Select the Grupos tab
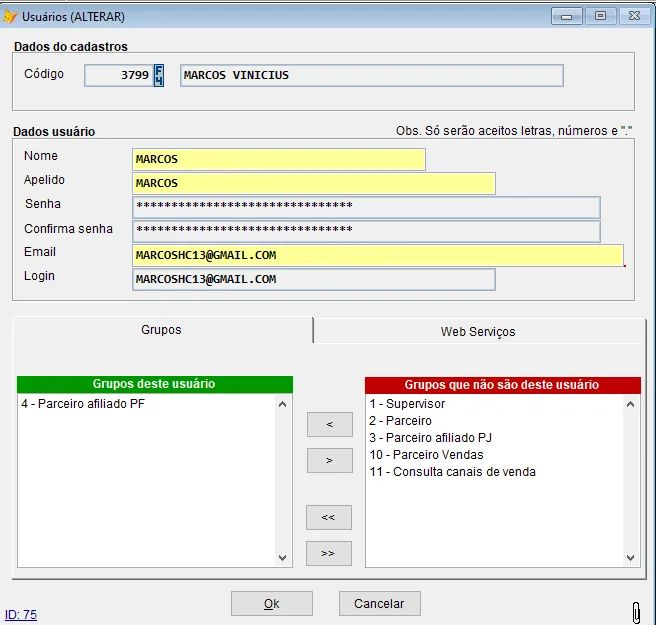 coord(161,330)
